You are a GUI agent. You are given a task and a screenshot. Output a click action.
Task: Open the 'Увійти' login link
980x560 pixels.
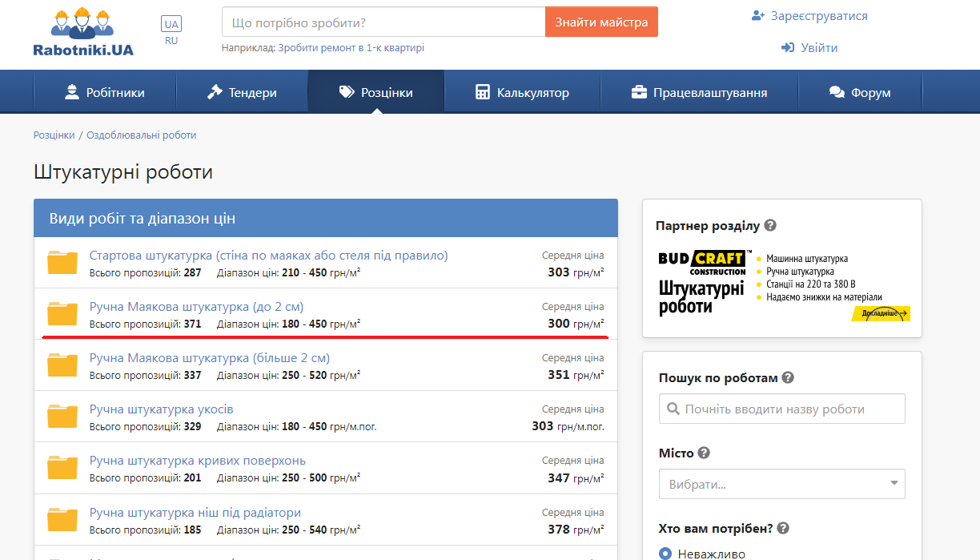[819, 48]
